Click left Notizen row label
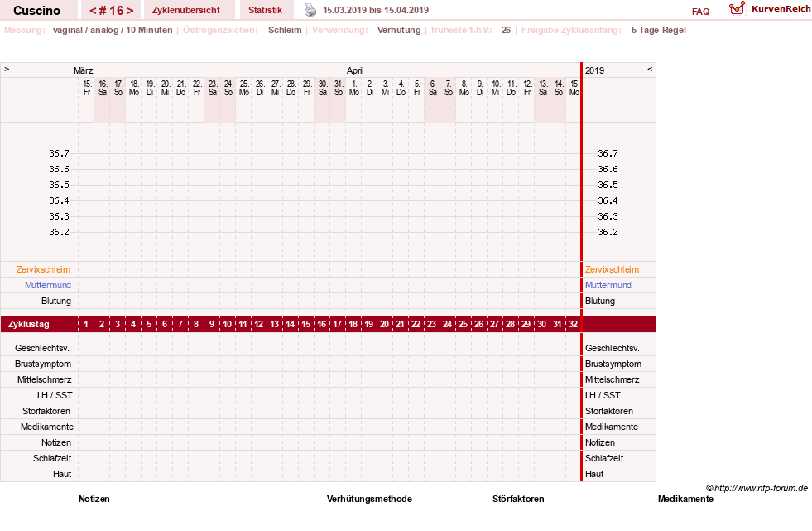 pyautogui.click(x=56, y=442)
